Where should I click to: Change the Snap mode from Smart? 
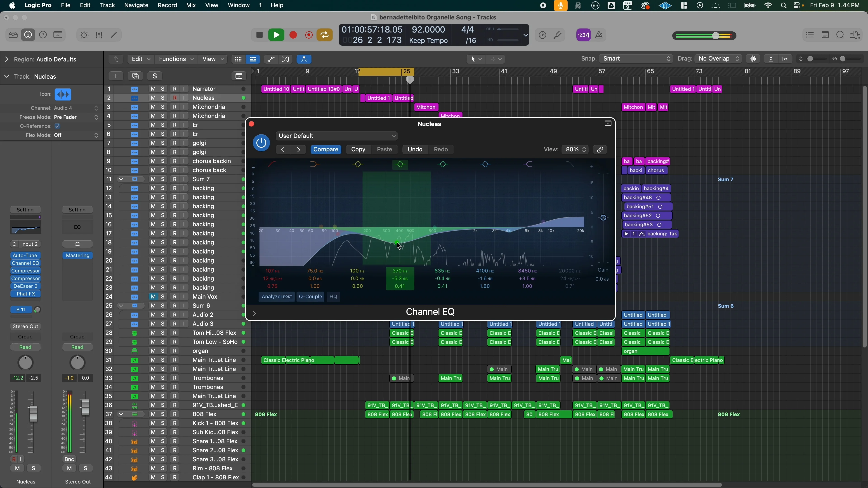(636, 59)
